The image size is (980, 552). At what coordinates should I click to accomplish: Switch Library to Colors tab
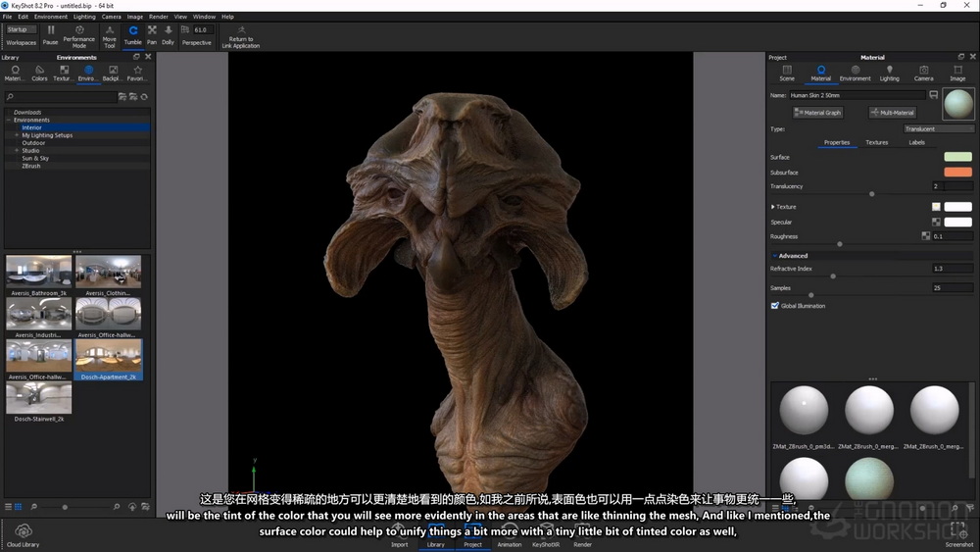pyautogui.click(x=39, y=74)
